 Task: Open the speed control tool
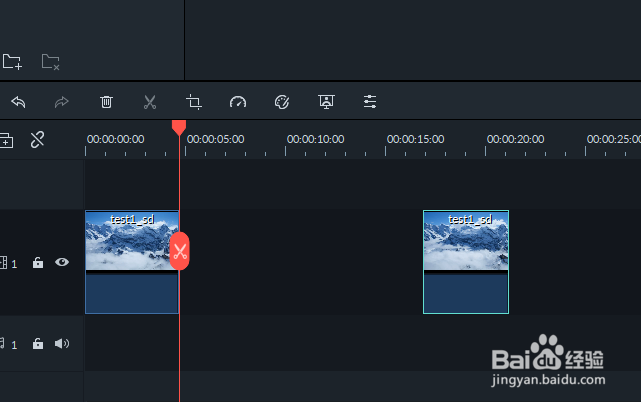238,102
